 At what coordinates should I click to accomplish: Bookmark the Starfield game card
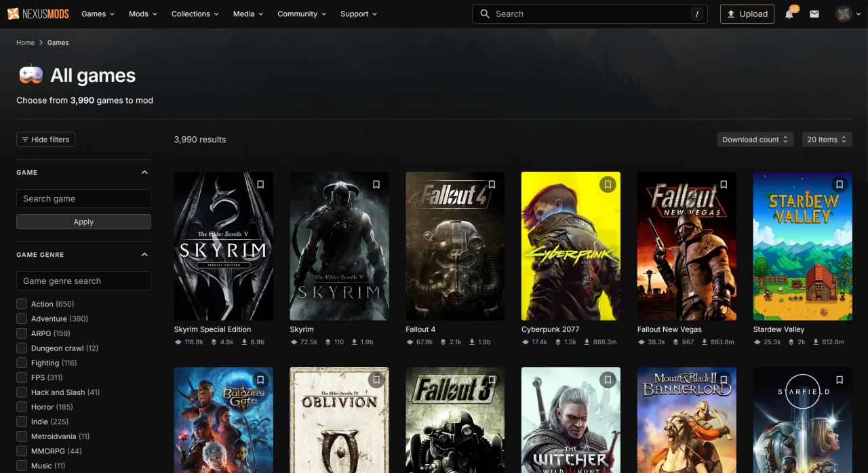click(x=840, y=380)
